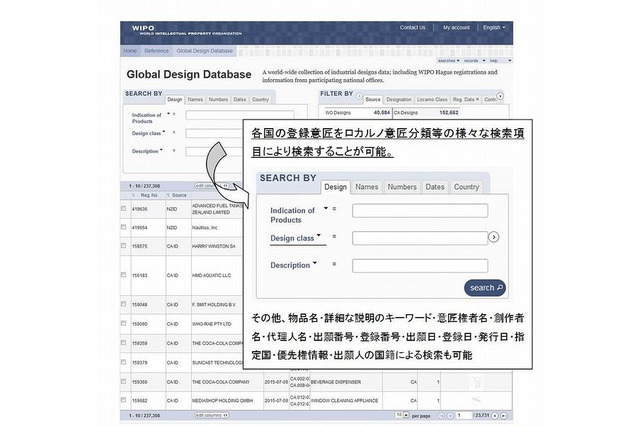Screen dimensions: 640x426
Task: Open the per page count dropdown
Action: click(402, 415)
